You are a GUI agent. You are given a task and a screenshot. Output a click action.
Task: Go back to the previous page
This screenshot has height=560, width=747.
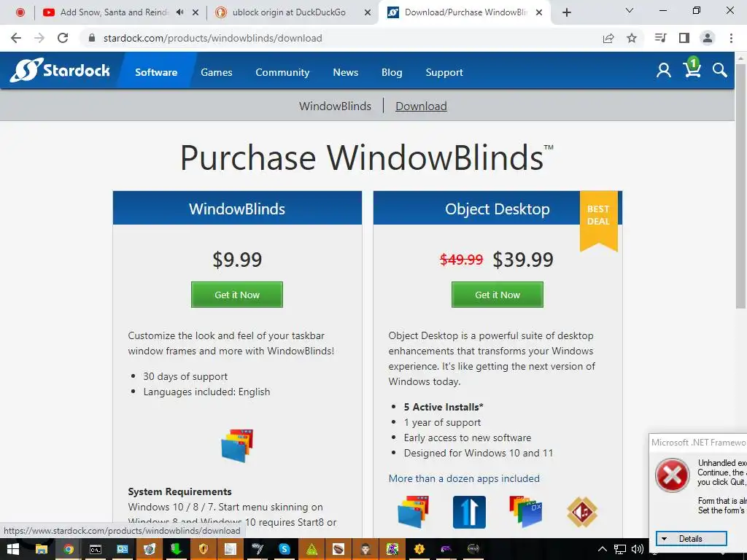click(16, 38)
